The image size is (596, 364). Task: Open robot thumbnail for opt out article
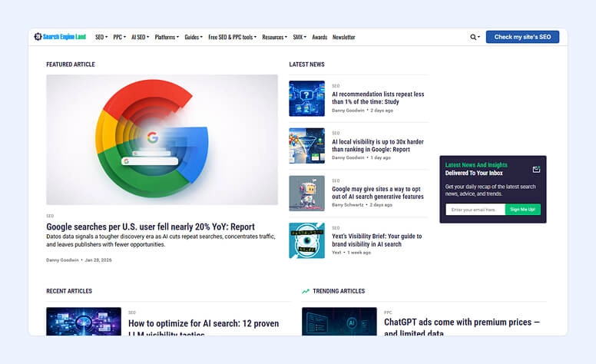[x=306, y=193]
